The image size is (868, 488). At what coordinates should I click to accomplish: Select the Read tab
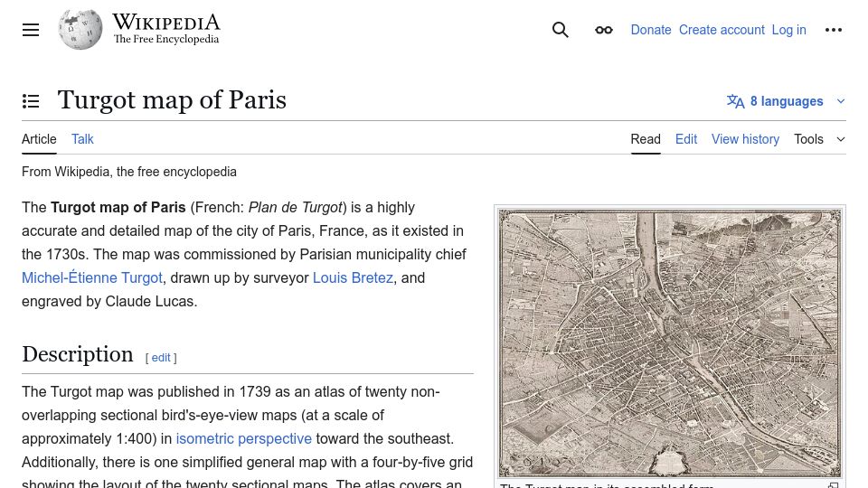646,139
